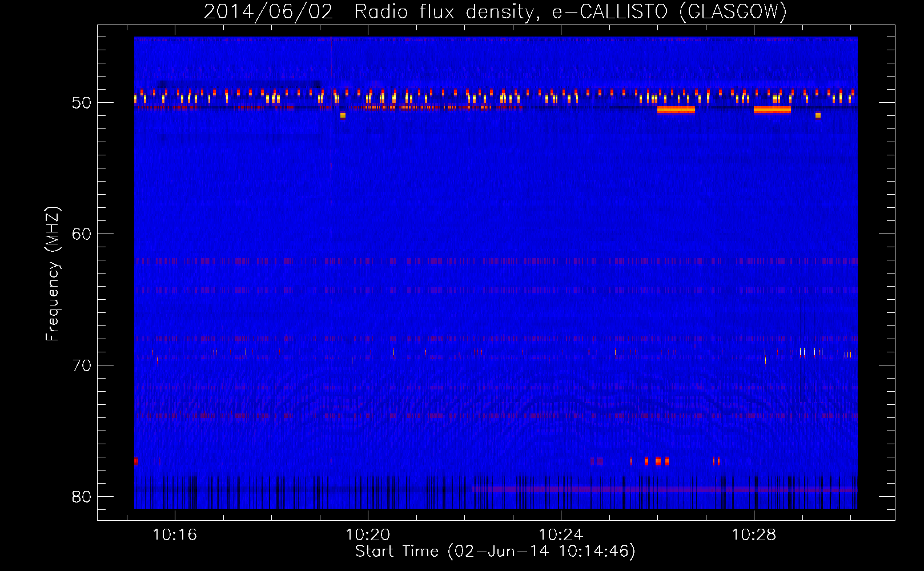924x571 pixels.
Task: Click the '10:16' time tick label
Action: coord(175,534)
